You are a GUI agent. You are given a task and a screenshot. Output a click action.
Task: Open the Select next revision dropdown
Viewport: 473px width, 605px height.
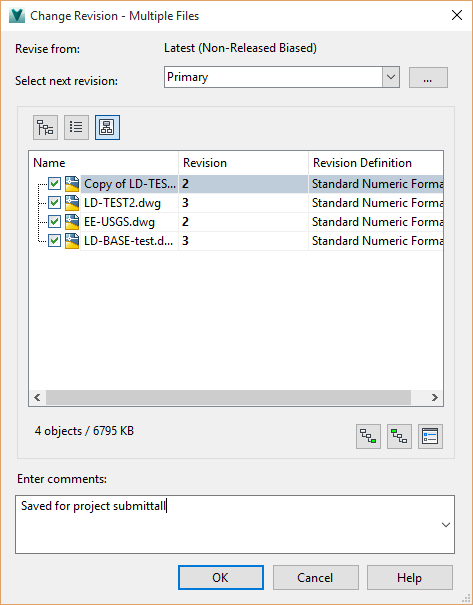click(391, 77)
